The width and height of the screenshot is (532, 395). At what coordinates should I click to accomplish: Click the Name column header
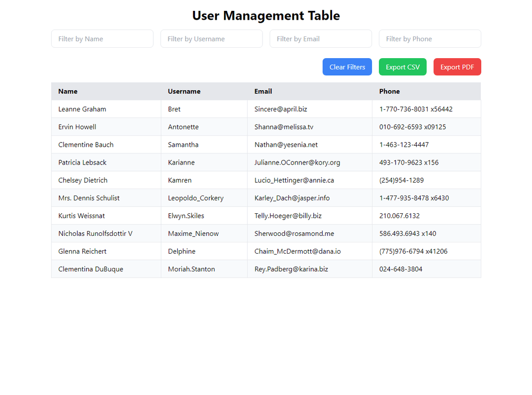(68, 91)
